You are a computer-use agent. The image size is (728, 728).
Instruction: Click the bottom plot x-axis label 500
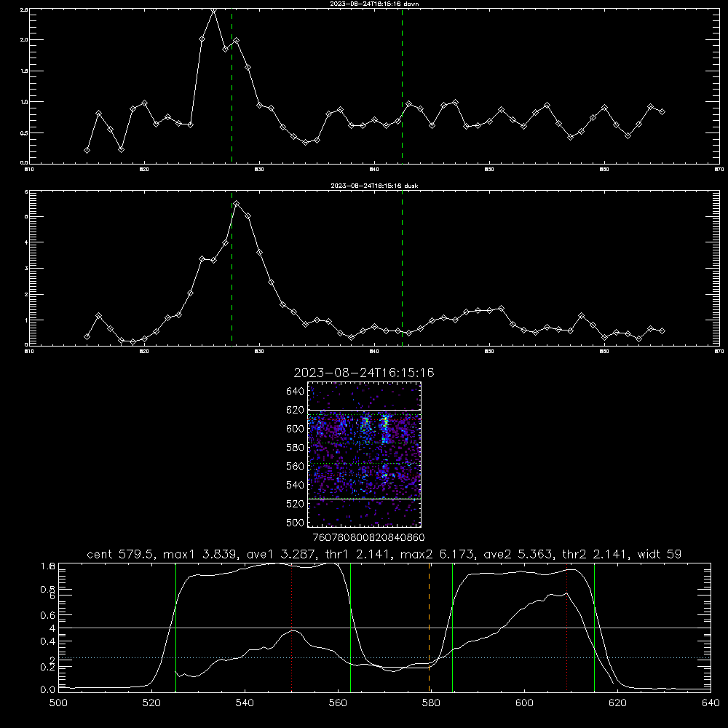pyautogui.click(x=58, y=703)
